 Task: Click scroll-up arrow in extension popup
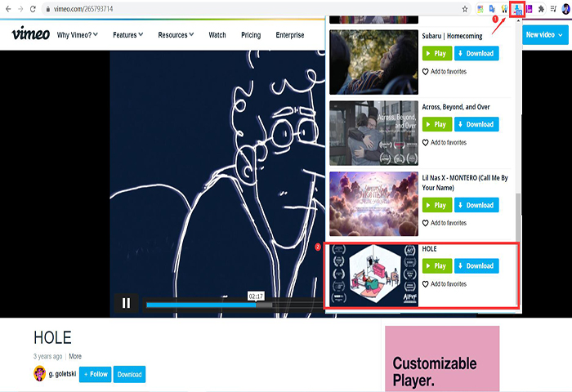coord(518,20)
